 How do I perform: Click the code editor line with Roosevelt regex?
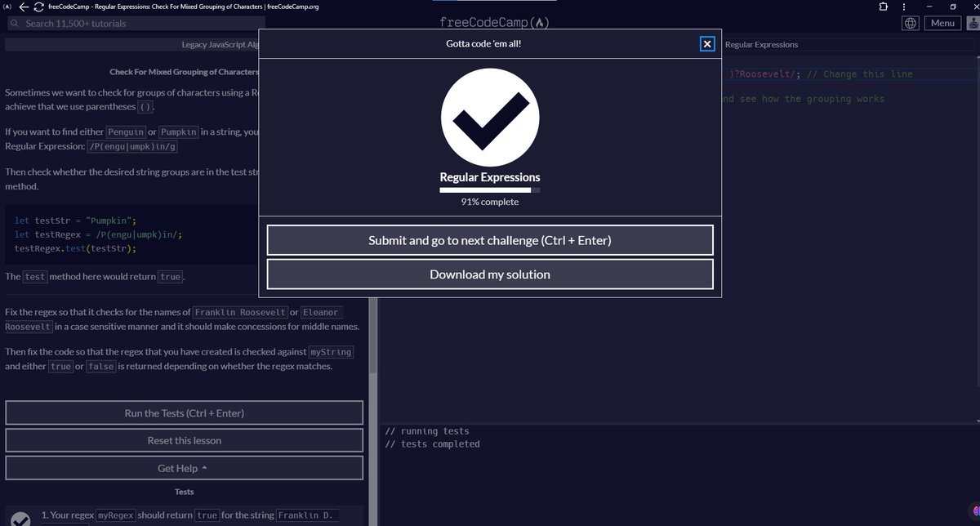[821, 74]
